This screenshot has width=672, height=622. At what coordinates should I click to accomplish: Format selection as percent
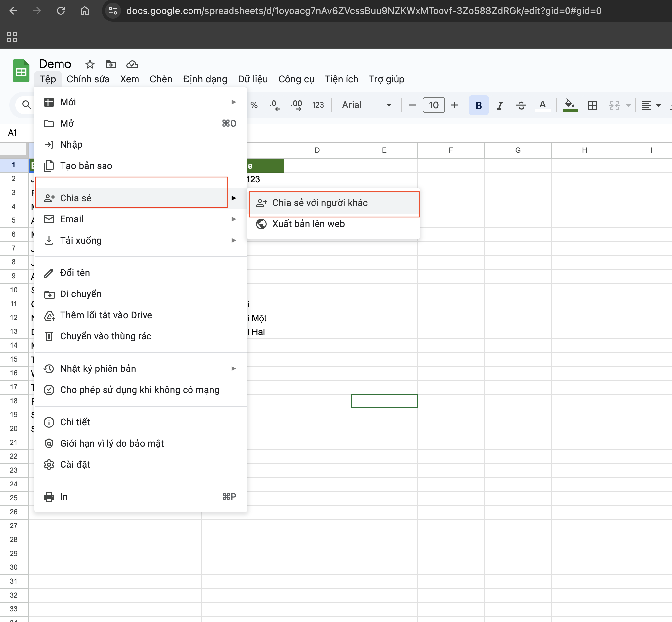point(254,105)
